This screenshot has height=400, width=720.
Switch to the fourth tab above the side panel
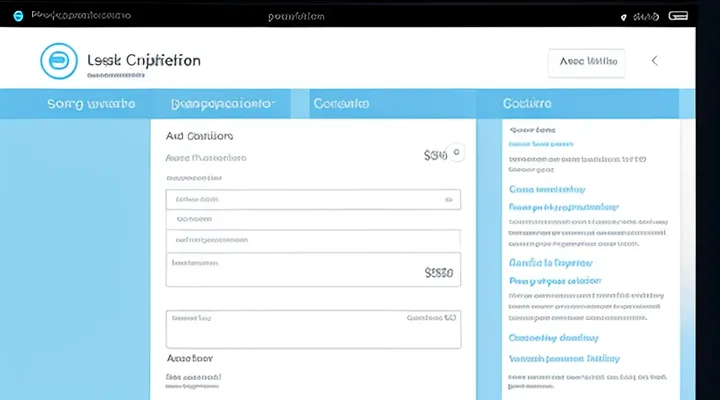(528, 103)
